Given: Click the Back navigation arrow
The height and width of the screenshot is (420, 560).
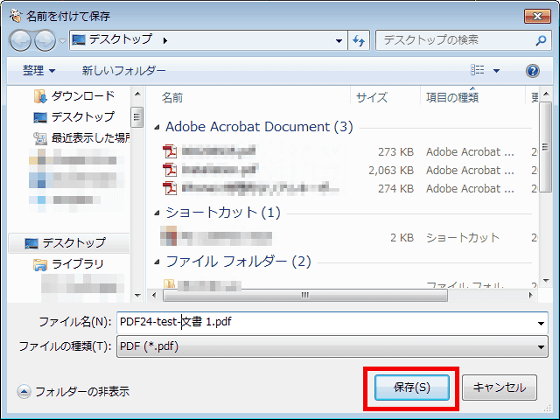Looking at the screenshot, I should [x=20, y=40].
